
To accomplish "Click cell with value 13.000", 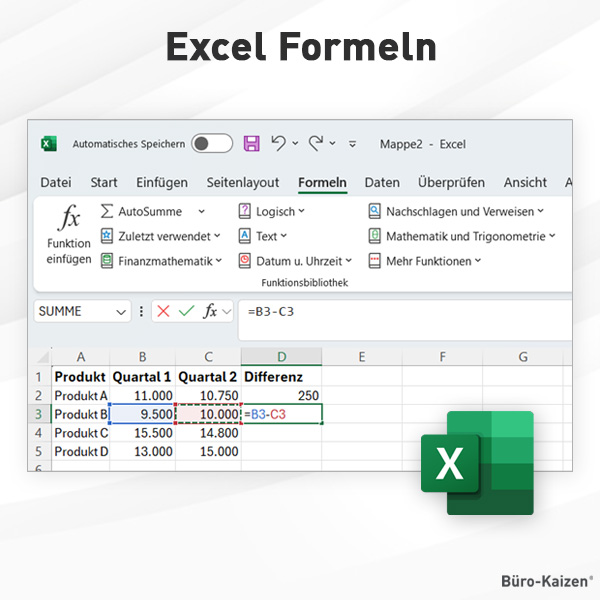I will tap(142, 452).
